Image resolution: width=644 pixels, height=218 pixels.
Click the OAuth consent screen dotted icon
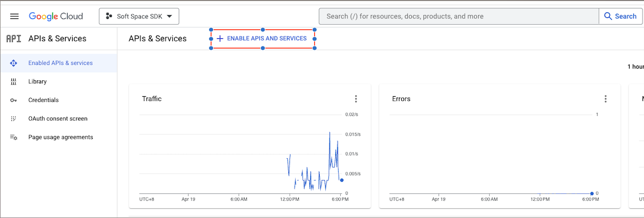14,119
